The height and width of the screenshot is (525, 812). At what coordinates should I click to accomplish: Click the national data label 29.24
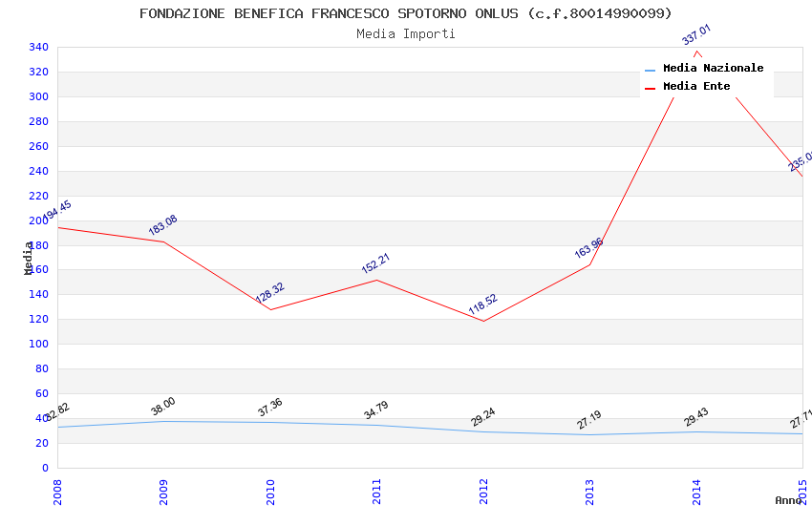tap(482, 417)
